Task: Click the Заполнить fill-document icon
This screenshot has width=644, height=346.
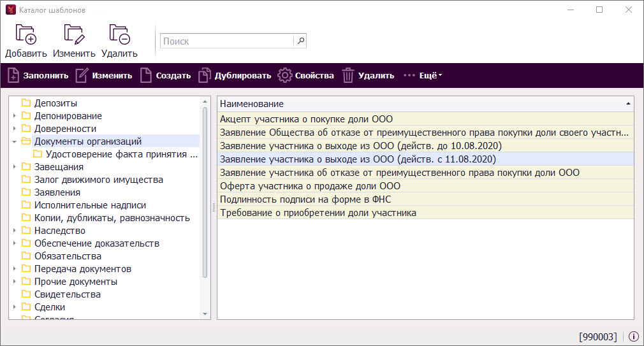Action: (x=13, y=76)
